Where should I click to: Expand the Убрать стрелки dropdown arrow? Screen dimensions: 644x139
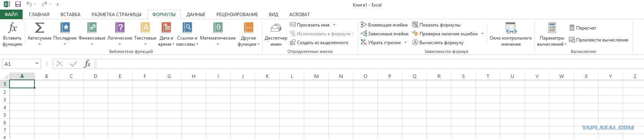pyautogui.click(x=405, y=43)
